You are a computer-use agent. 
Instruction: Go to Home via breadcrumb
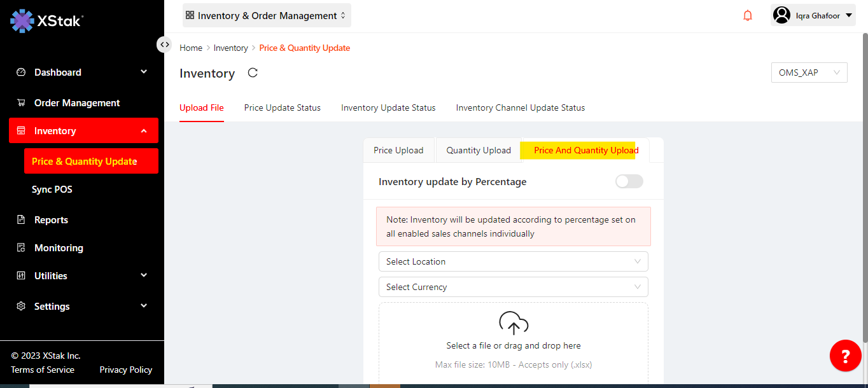point(191,48)
